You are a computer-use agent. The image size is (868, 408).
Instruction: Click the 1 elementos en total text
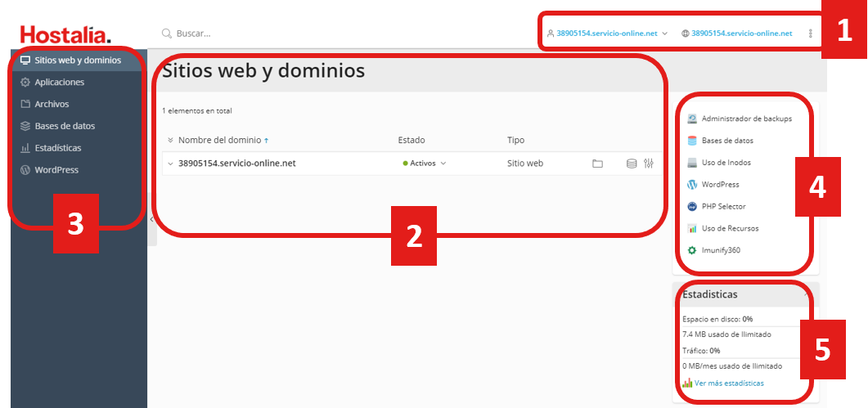(197, 110)
